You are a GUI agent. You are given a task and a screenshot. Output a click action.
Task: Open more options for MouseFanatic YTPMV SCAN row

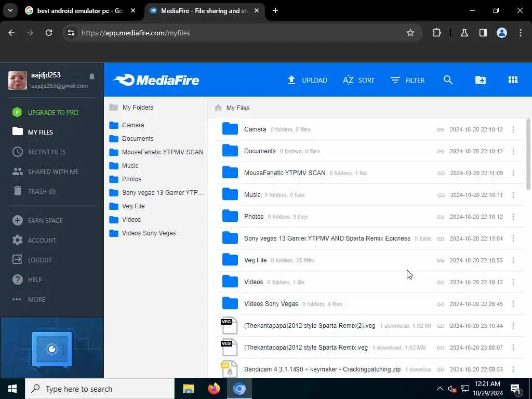coord(513,173)
